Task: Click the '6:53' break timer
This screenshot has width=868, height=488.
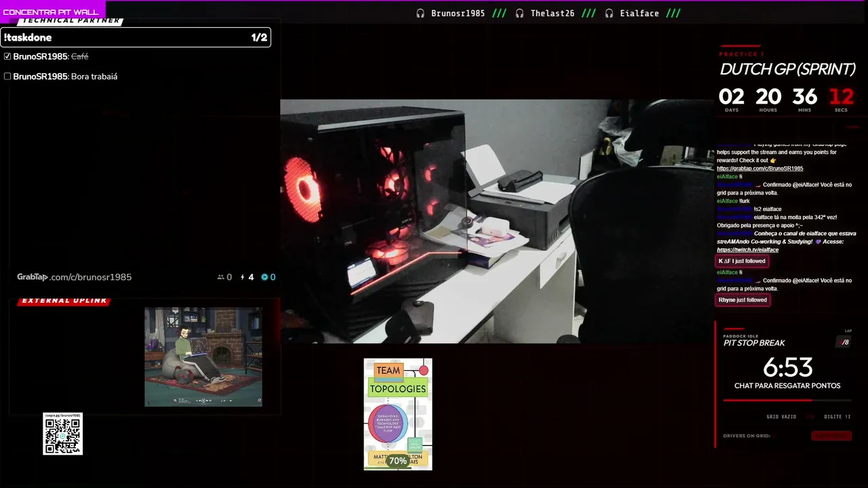Action: click(x=787, y=367)
